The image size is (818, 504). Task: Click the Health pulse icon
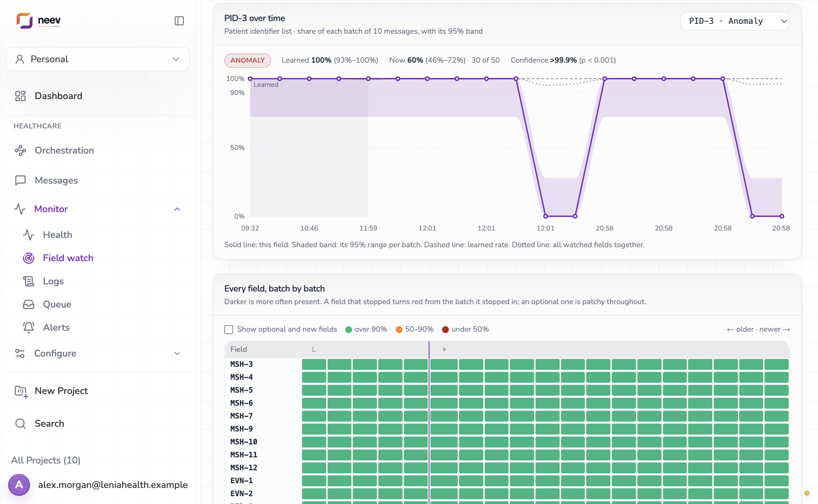[x=29, y=235]
